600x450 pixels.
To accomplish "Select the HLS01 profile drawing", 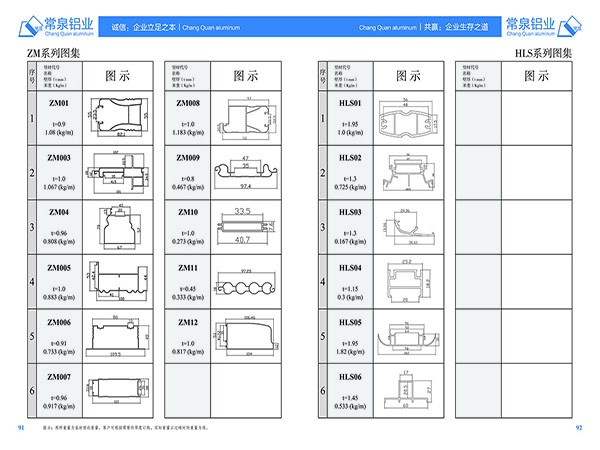I will pos(408,119).
